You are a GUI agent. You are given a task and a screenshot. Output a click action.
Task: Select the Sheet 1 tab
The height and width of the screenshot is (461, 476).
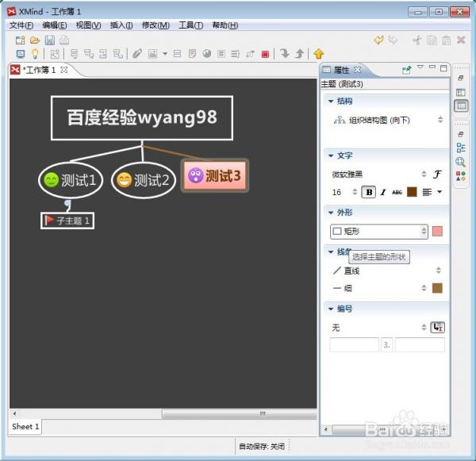coord(25,427)
